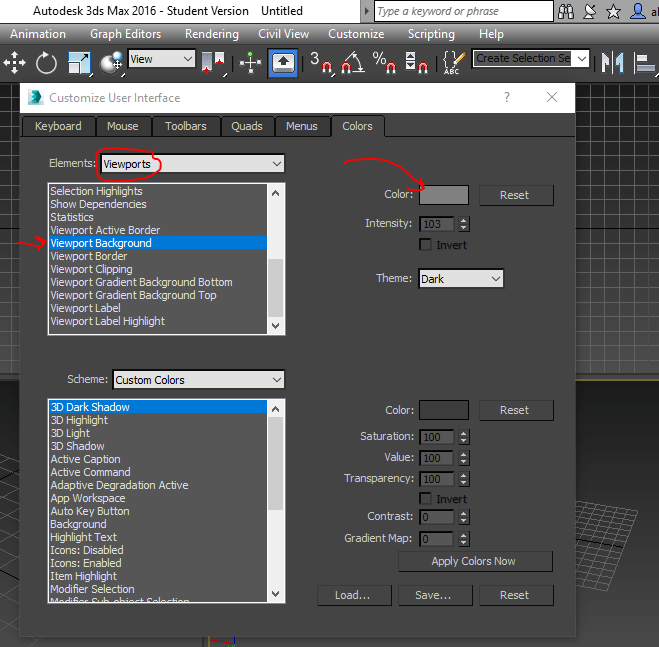Toggle Keyboard Shortcut Override button
The image size is (659, 647).
point(283,63)
